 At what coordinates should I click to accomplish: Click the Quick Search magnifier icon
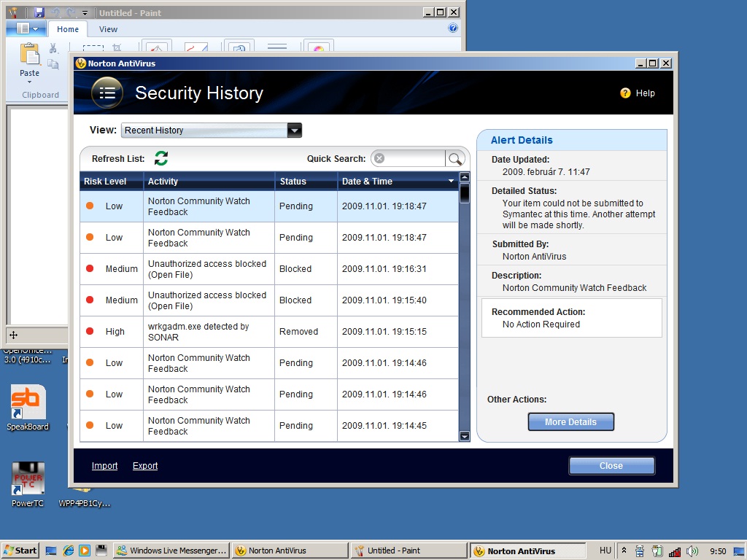tap(455, 158)
